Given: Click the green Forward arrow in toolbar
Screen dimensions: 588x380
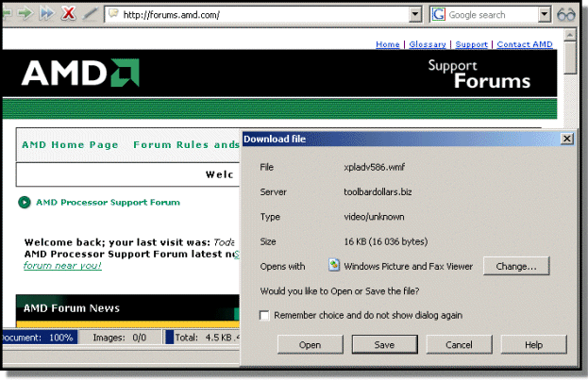Looking at the screenshot, I should [x=25, y=13].
